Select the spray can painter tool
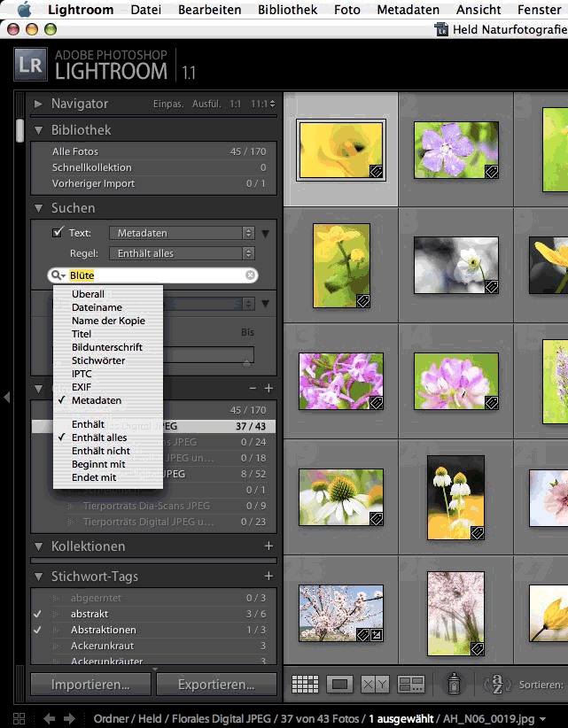568x728 pixels. (454, 684)
